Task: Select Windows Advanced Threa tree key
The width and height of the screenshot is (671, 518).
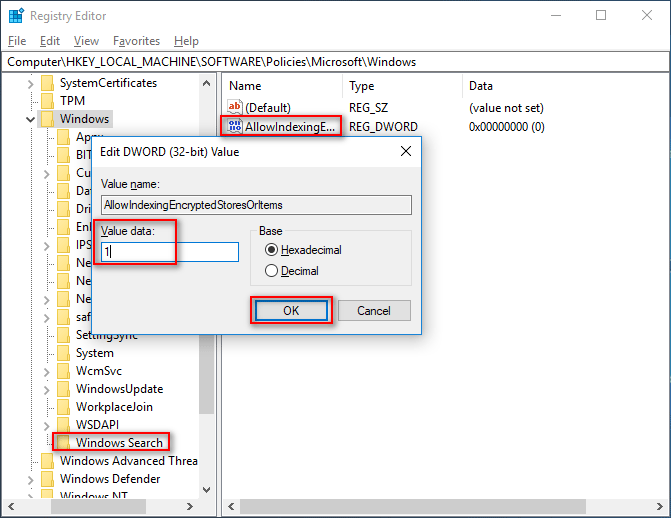Action: (x=128, y=461)
